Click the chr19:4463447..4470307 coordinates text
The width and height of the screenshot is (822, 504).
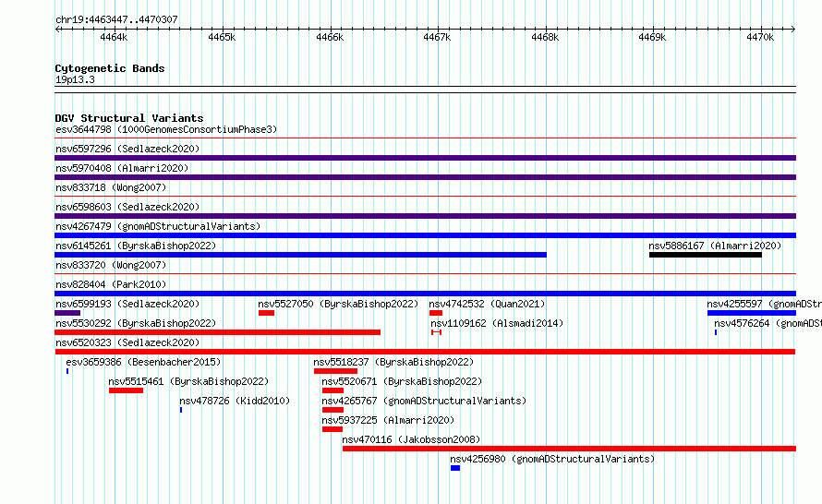pos(116,19)
